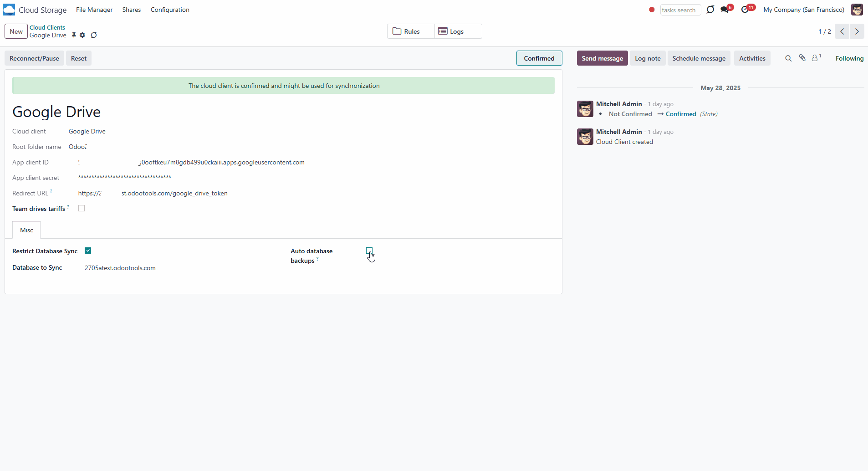
Task: Show Redirect URL help tooltip
Action: click(x=51, y=191)
